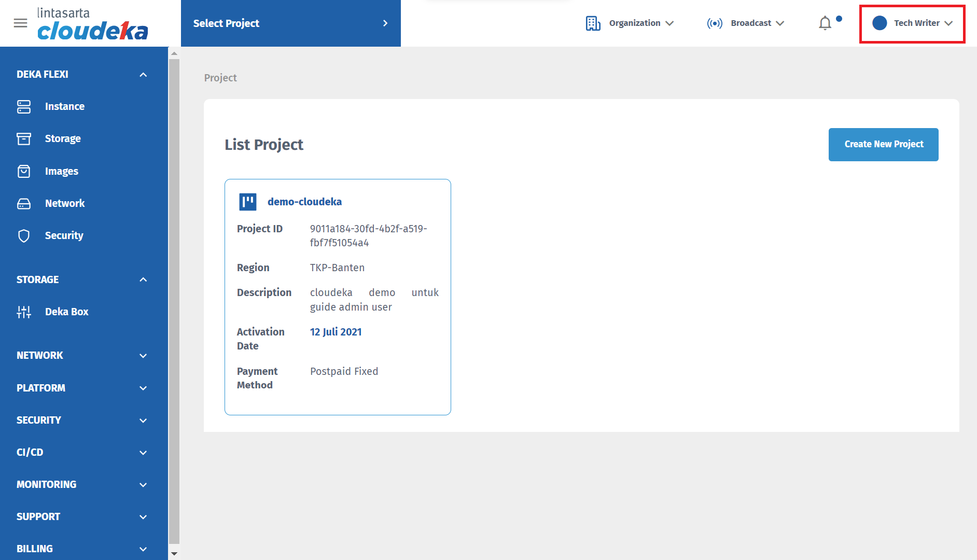Click the Security shield icon
Screen dimensions: 977x560
pyautogui.click(x=24, y=236)
